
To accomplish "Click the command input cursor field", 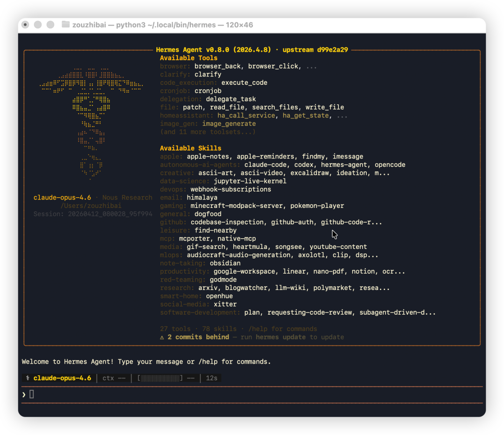I will 32,394.
